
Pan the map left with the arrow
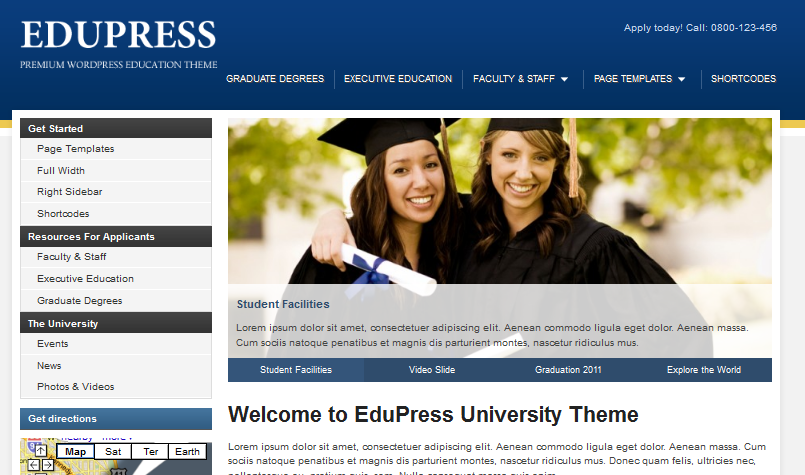(x=33, y=465)
